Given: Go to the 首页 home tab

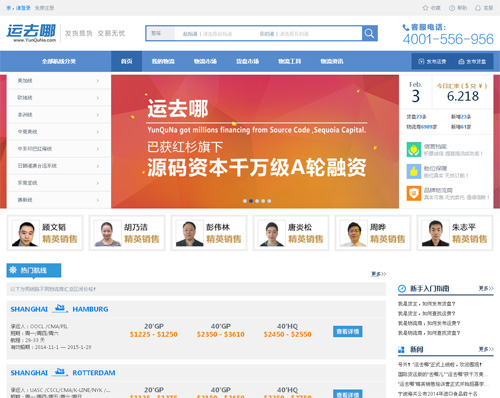Looking at the screenshot, I should 126,61.
